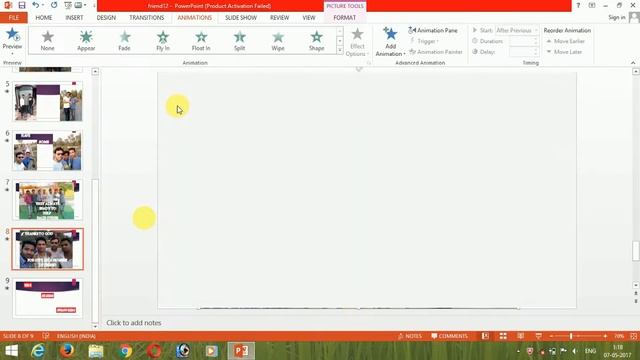Open File Explorer from taskbar

(x=96, y=351)
